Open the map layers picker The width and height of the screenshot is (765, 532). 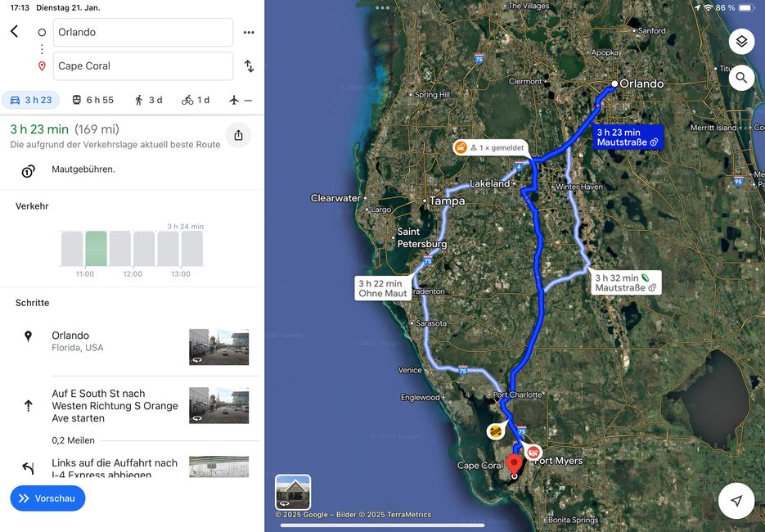click(741, 41)
